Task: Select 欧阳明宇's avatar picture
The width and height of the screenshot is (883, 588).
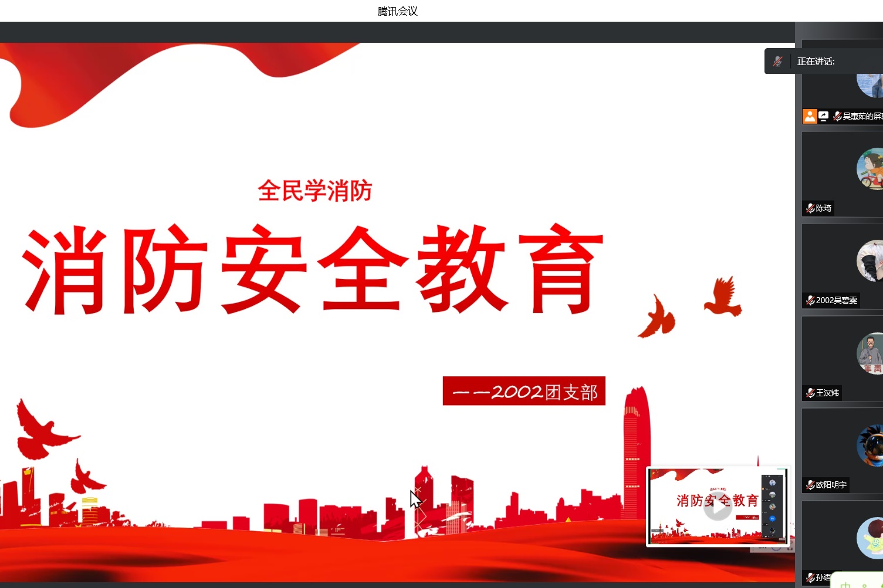Action: pyautogui.click(x=871, y=446)
